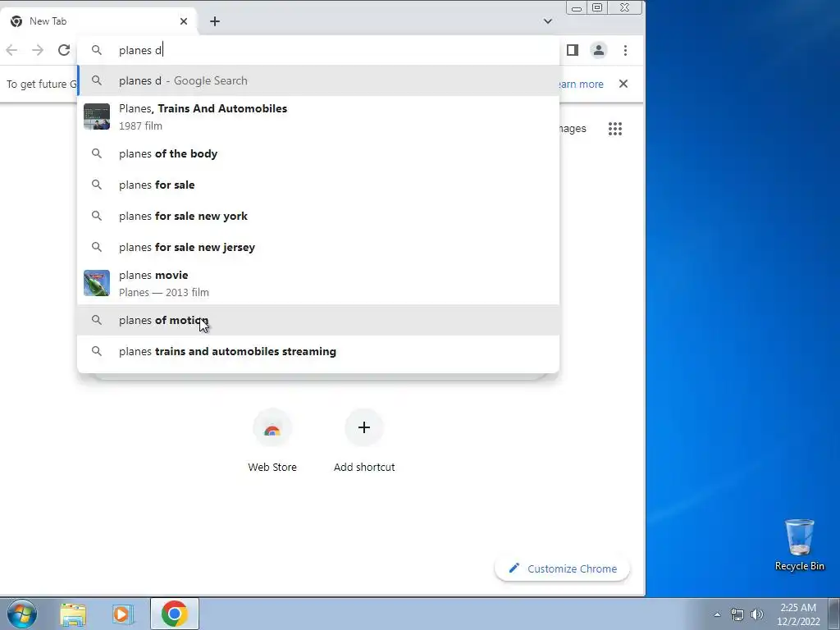The width and height of the screenshot is (840, 630).
Task: Click the browser forward arrow
Action: coord(38,50)
